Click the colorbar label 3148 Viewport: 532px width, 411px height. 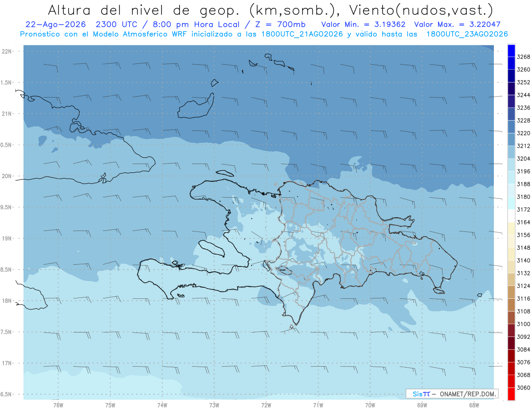[524, 247]
